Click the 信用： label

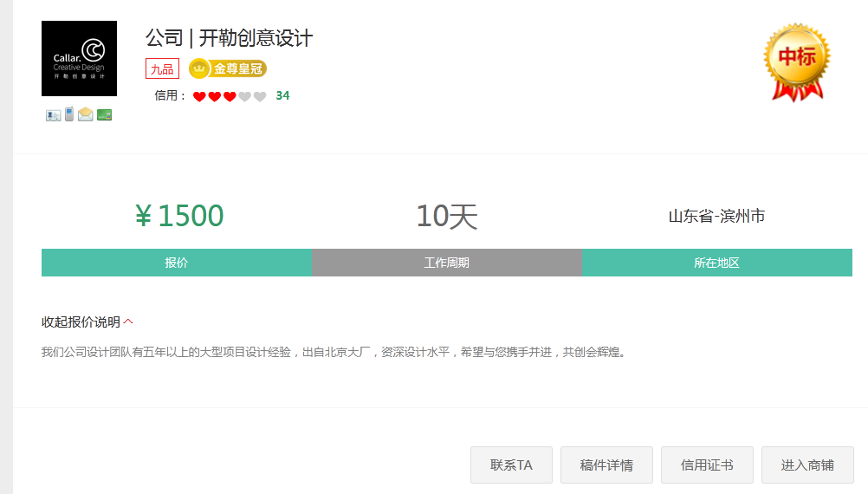coord(171,96)
